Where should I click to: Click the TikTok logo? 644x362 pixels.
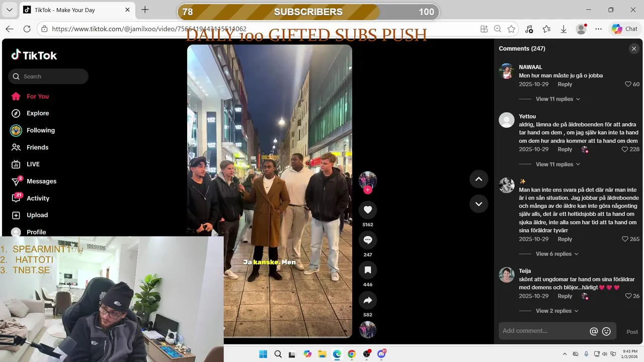[x=34, y=55]
